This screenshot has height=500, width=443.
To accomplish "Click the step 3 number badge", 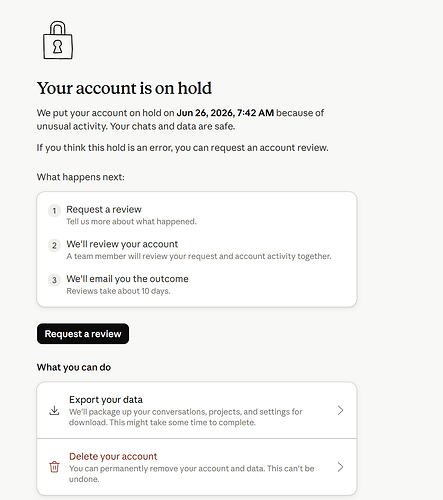I will tap(54, 280).
